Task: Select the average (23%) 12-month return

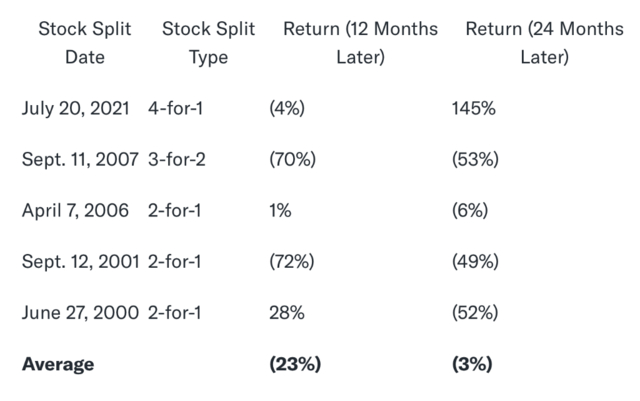Action: coord(295,364)
